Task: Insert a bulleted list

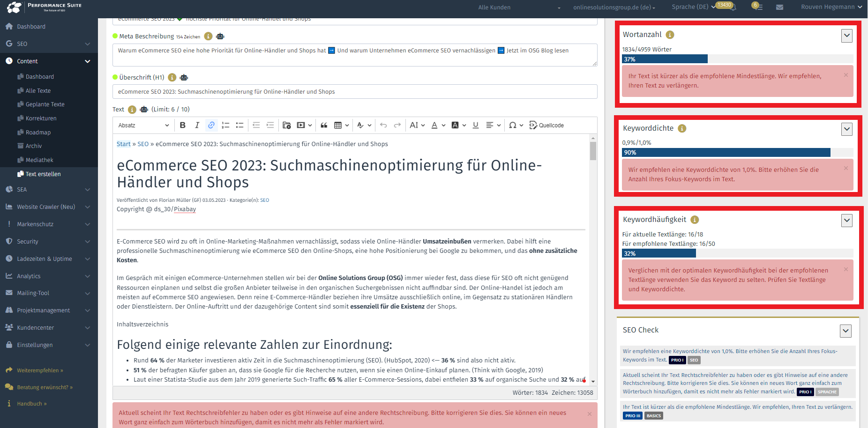Action: point(239,125)
